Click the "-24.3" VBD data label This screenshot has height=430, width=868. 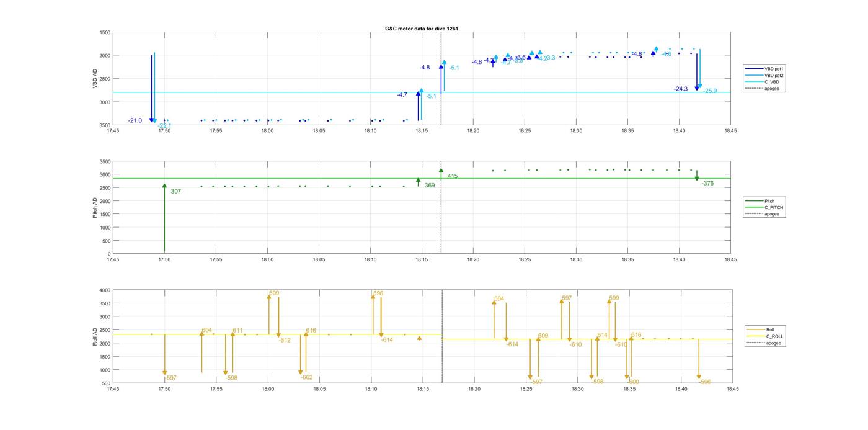tap(681, 89)
